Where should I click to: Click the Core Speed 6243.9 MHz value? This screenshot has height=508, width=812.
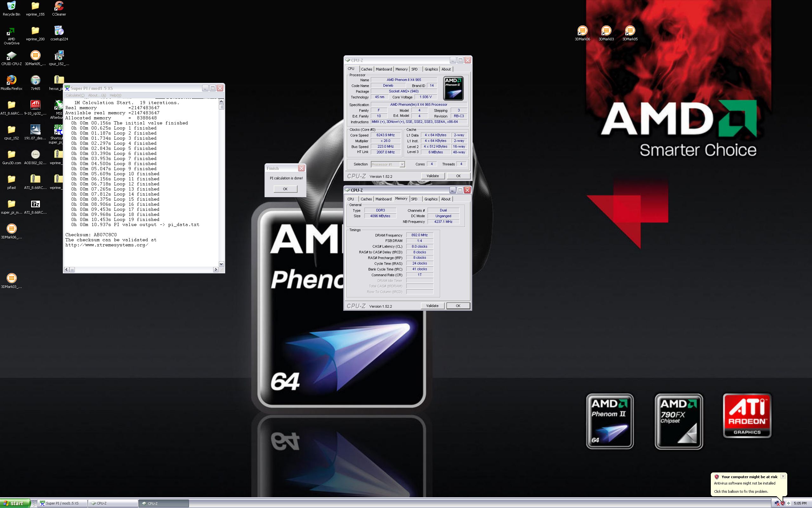385,135
